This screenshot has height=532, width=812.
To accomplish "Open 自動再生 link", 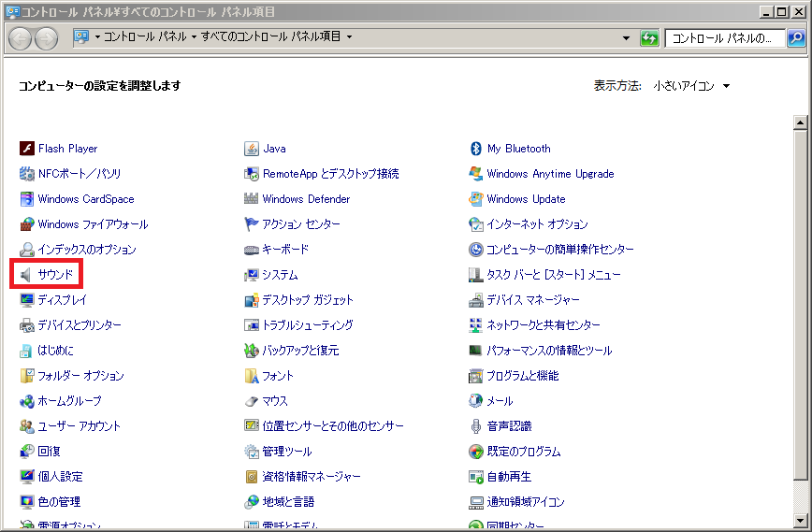I will tap(509, 477).
